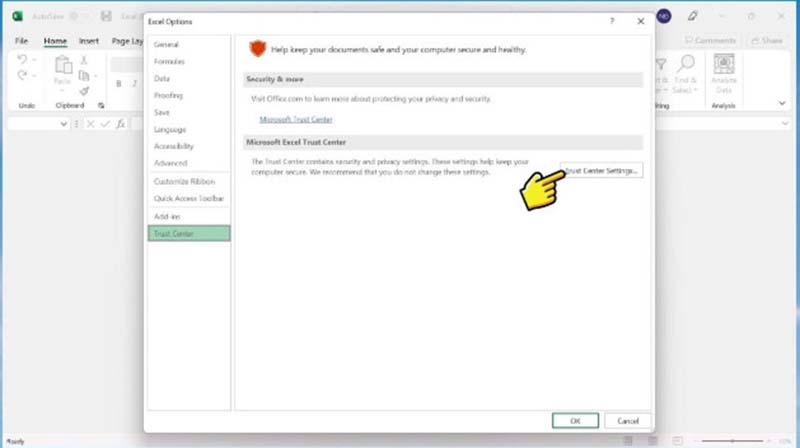The image size is (800, 448).
Task: Expand the Name Box dropdown
Action: click(x=63, y=124)
